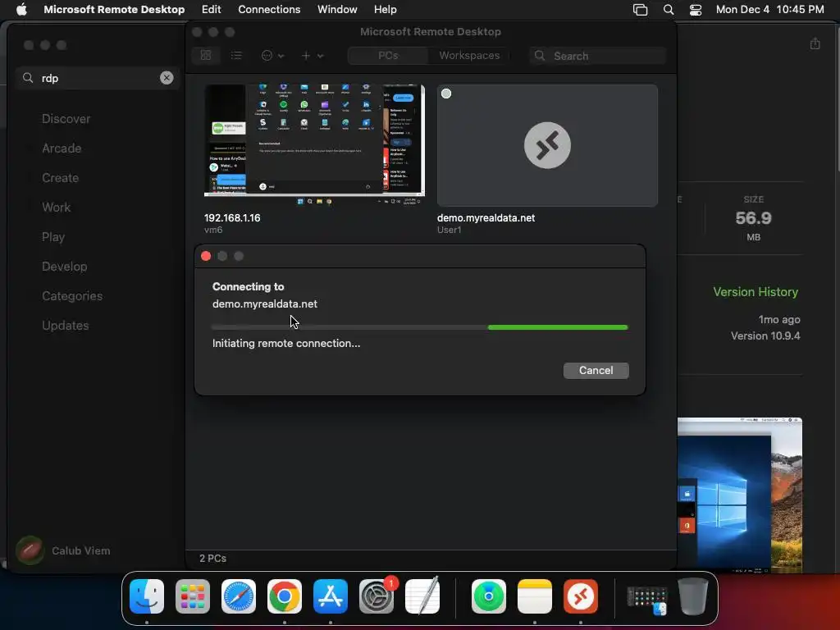Open Control Center in menu bar

click(x=696, y=10)
